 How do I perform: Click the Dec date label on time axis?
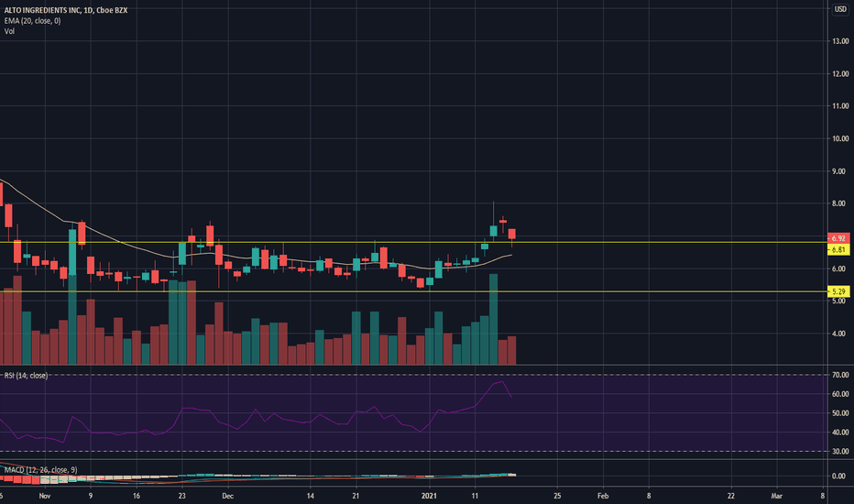pyautogui.click(x=227, y=496)
